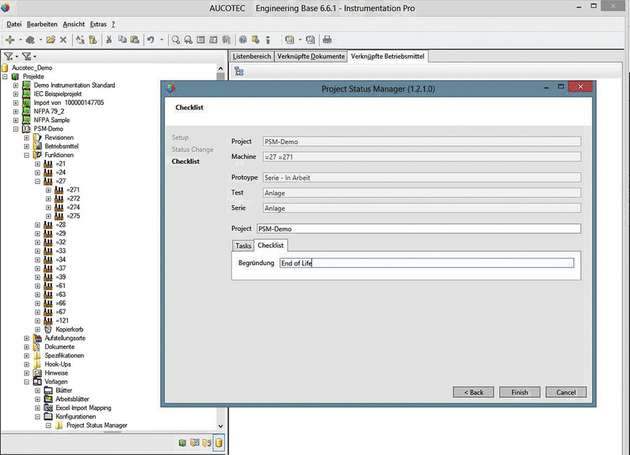Select the Verknüpfte Betriebsmittel tab
Screen dimensions: 630x455
[x=387, y=56]
